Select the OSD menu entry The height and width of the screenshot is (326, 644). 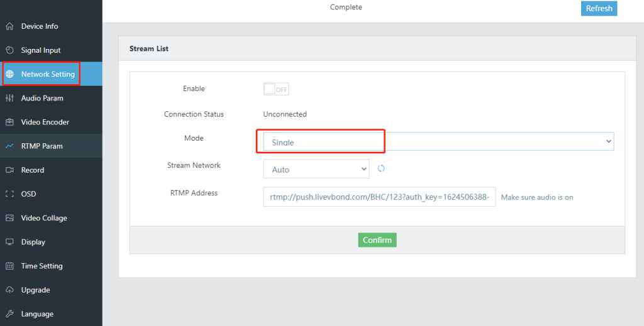click(x=28, y=194)
